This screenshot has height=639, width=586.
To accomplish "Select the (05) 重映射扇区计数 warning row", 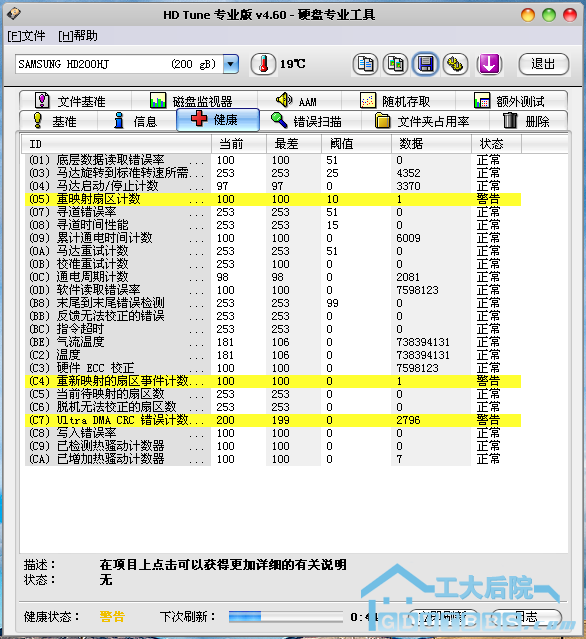I will (x=273, y=199).
